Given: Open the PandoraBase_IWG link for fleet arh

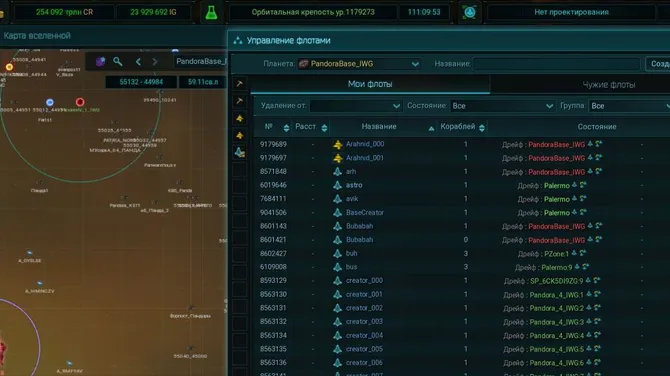Looking at the screenshot, I should [556, 172].
